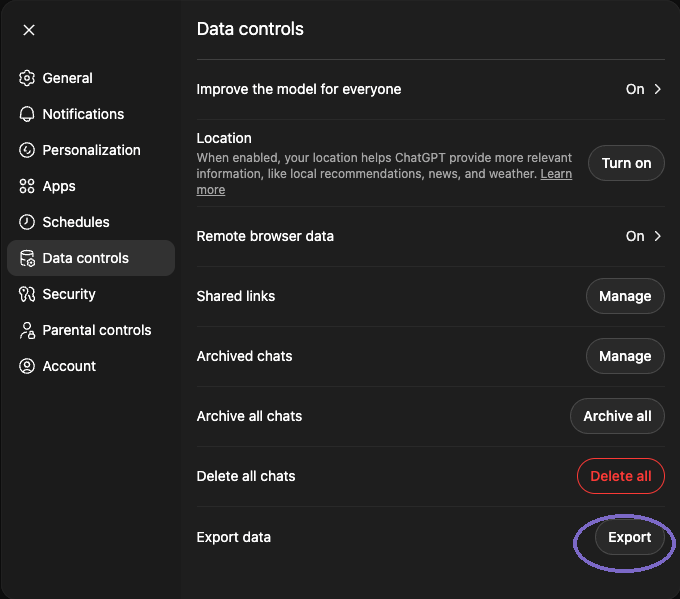Click the General gear icon
The image size is (680, 599).
27,78
